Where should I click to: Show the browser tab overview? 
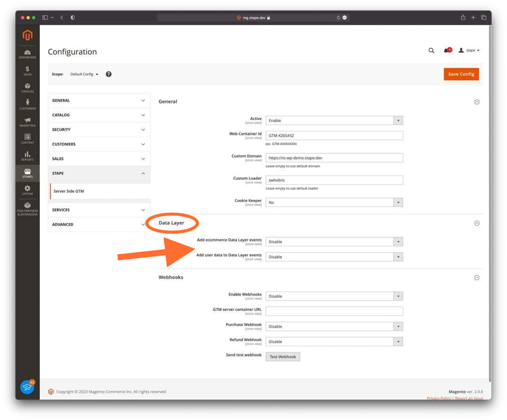click(x=484, y=17)
